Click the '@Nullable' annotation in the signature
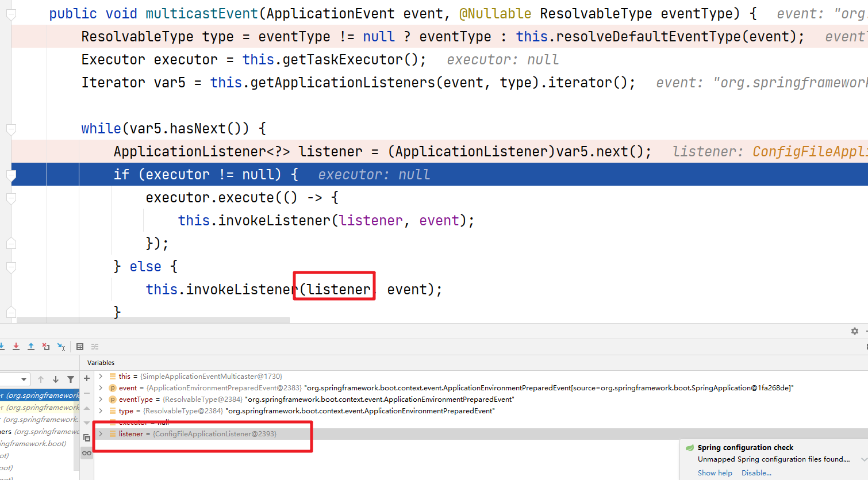The height and width of the screenshot is (480, 868). coord(495,14)
